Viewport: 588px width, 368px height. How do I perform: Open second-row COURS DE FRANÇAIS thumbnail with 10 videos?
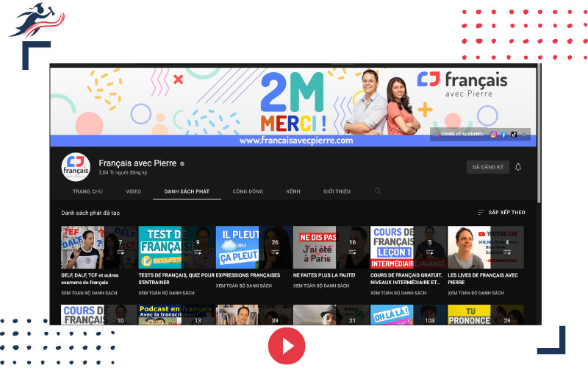coord(99,315)
